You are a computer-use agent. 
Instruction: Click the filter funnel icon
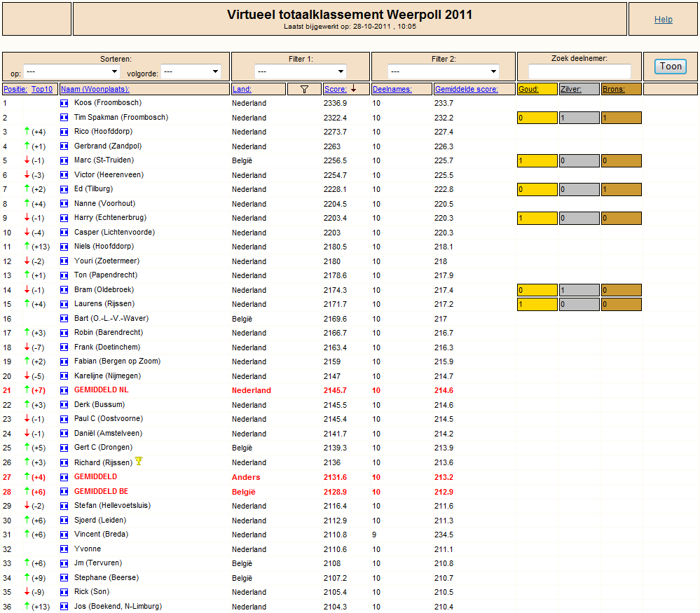tap(304, 89)
